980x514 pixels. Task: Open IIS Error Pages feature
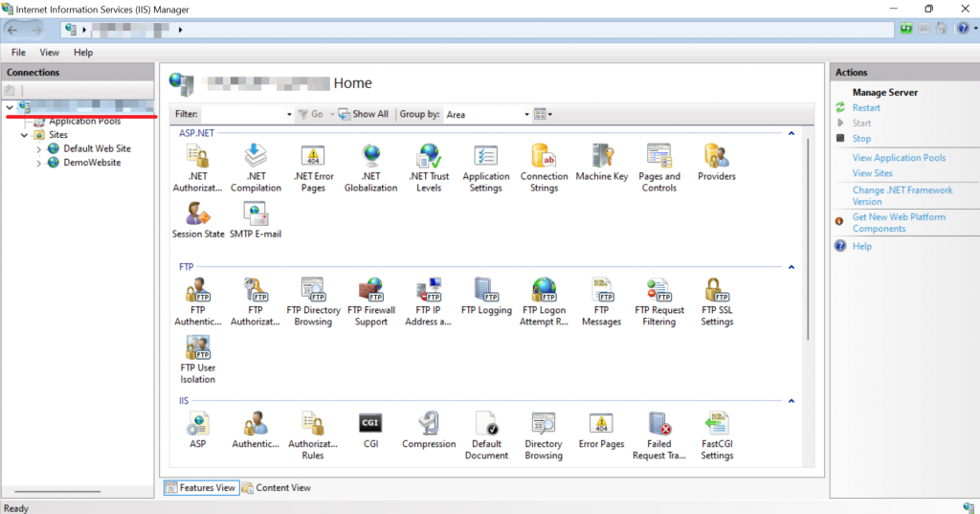tap(601, 430)
